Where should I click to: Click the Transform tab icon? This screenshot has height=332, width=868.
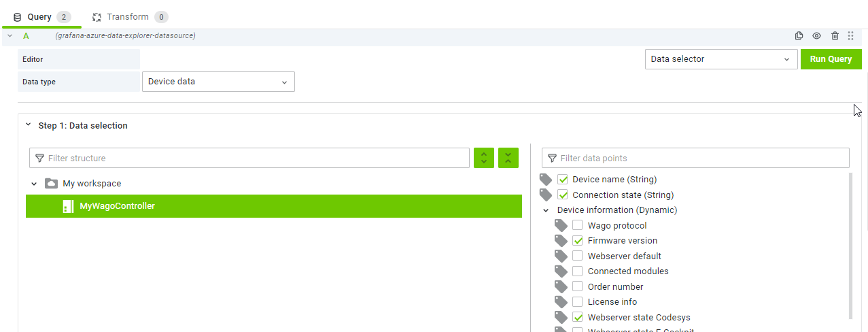tap(97, 17)
